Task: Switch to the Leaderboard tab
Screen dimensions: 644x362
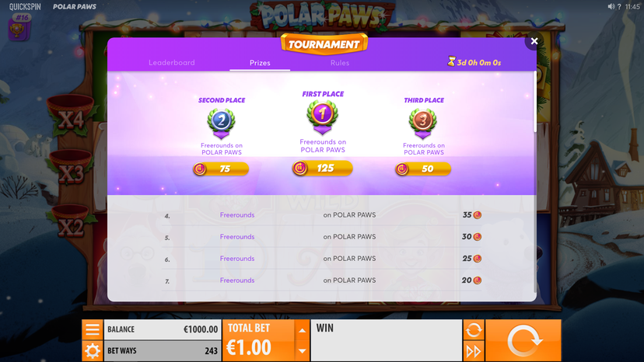Action: click(172, 63)
